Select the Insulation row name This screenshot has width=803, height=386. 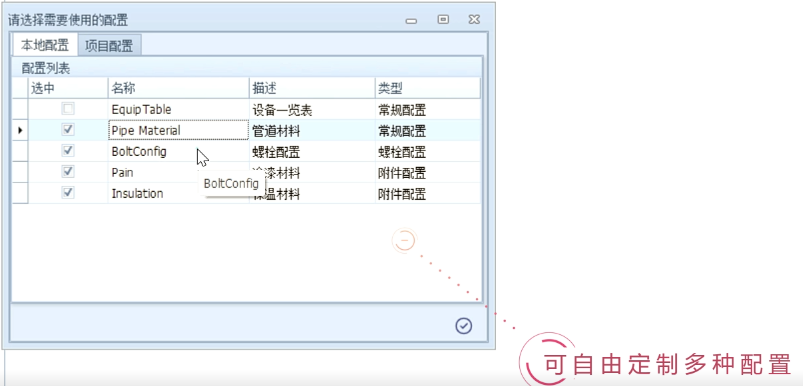pos(178,194)
